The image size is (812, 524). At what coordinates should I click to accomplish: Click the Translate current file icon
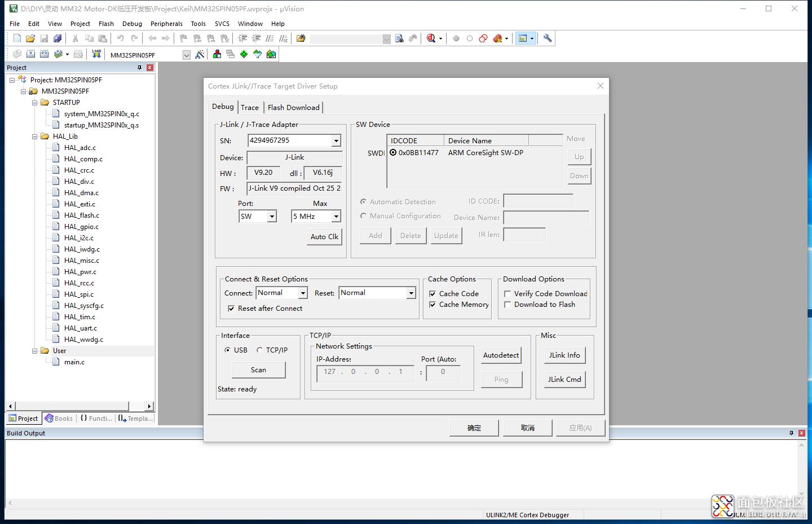[17, 54]
